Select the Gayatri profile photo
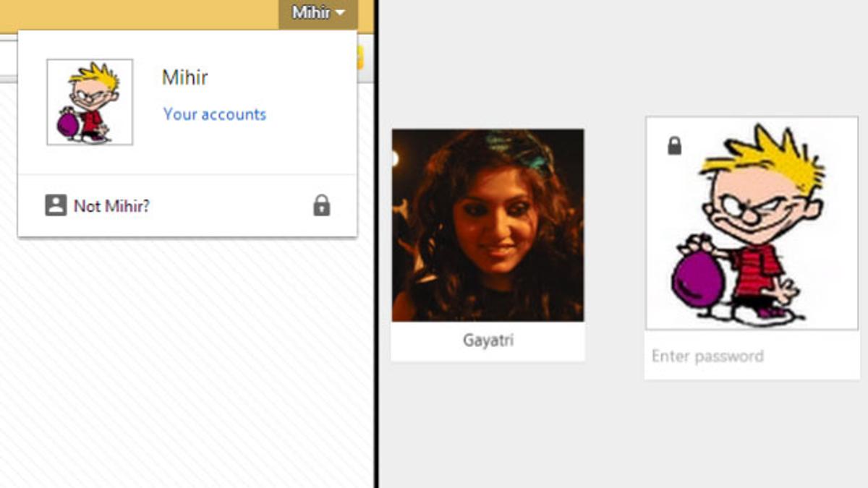868x488 pixels. pos(488,225)
